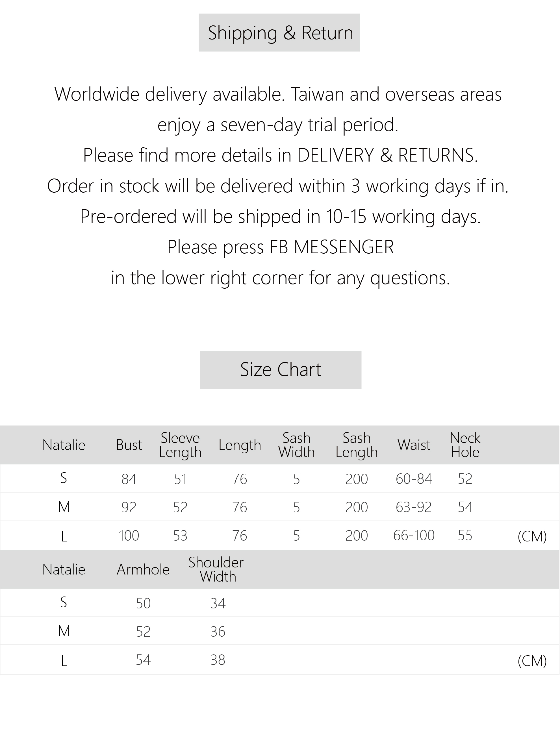Screen dimensions: 560x753
Task: Open the DELIVERY & RETURNS details text
Action: [387, 155]
